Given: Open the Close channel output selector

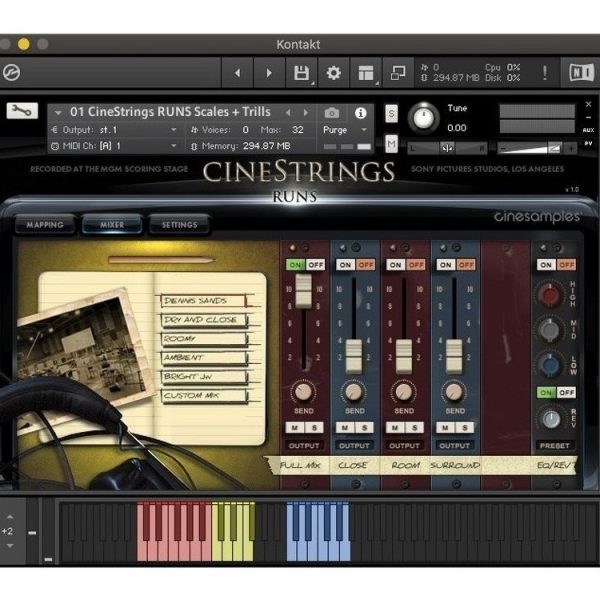Looking at the screenshot, I should click(354, 445).
